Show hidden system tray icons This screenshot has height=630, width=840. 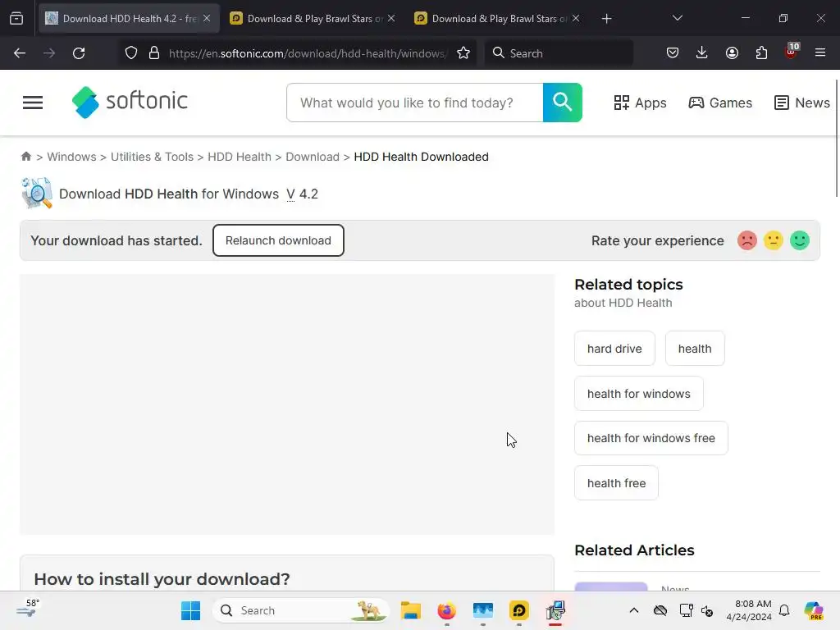pos(634,610)
